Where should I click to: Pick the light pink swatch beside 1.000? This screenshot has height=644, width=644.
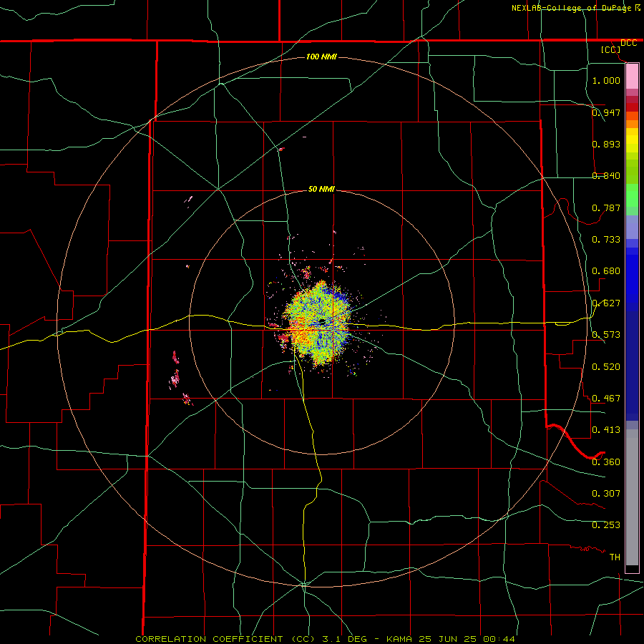pos(632,77)
